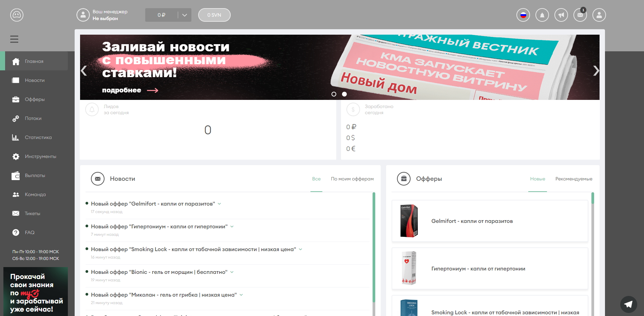Image resolution: width=644 pixels, height=316 pixels.
Task: Toggle the hamburger menu icon
Action: tap(14, 39)
